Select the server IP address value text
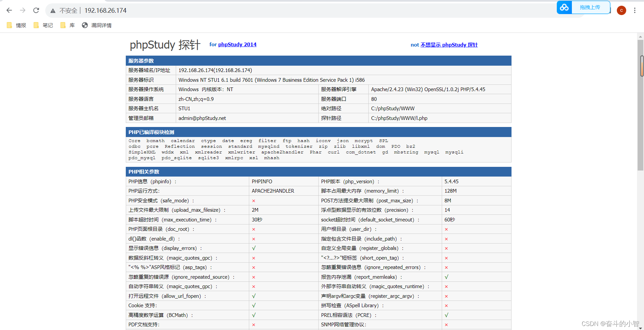 215,70
